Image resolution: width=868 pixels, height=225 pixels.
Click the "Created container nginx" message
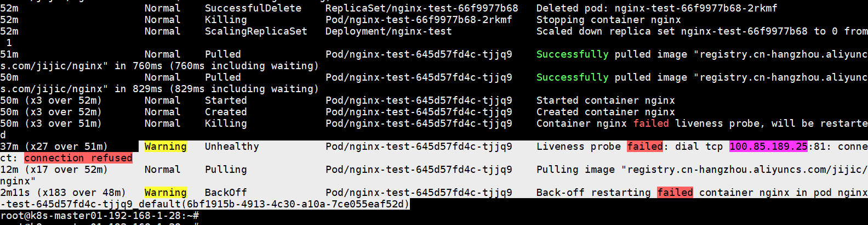tap(606, 112)
